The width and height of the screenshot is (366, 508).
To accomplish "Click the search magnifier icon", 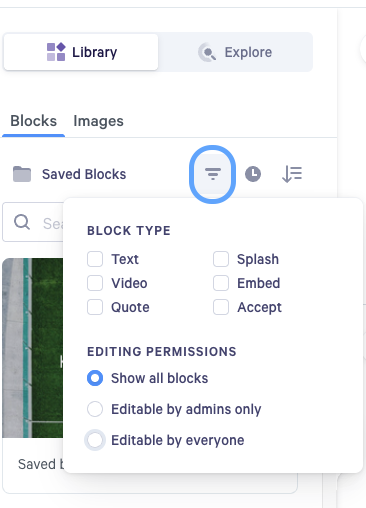I will click(22, 222).
